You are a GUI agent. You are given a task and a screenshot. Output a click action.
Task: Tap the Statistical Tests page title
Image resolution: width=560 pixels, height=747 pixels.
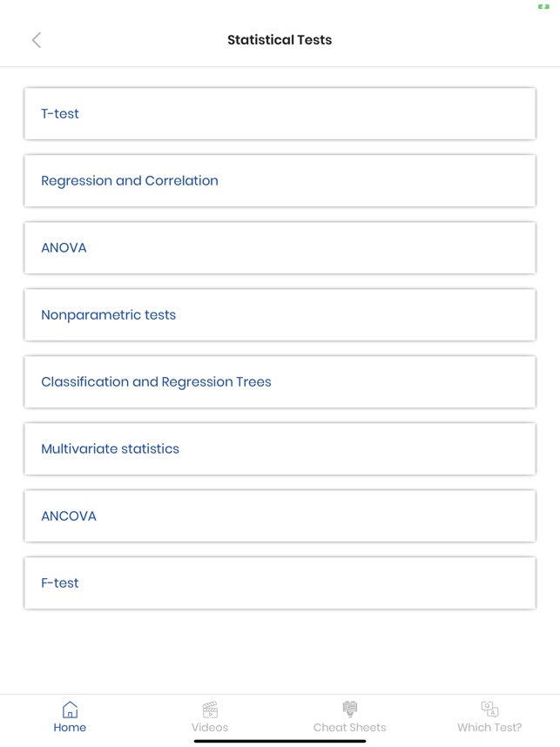pos(280,40)
